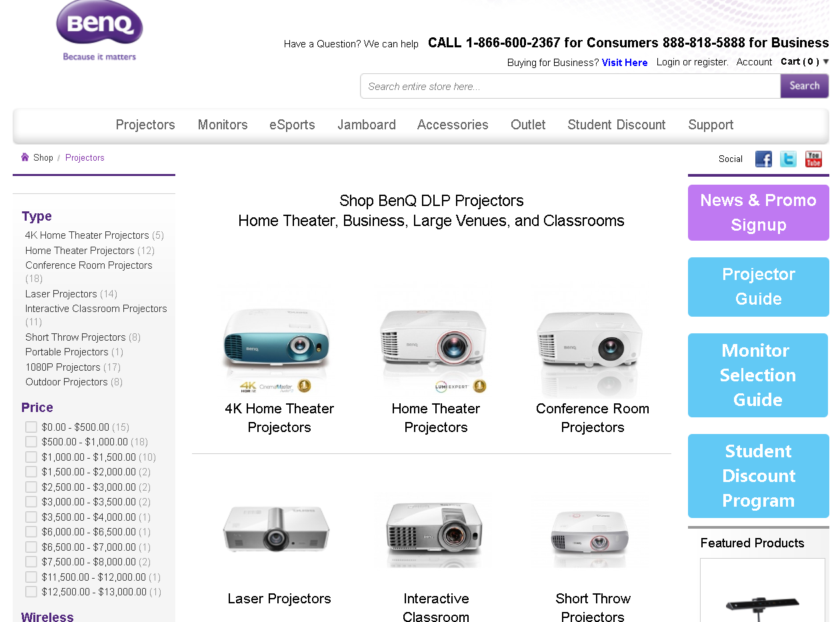Viewport: 840px width, 622px height.
Task: Open the Projector Guide button
Action: pos(759,287)
